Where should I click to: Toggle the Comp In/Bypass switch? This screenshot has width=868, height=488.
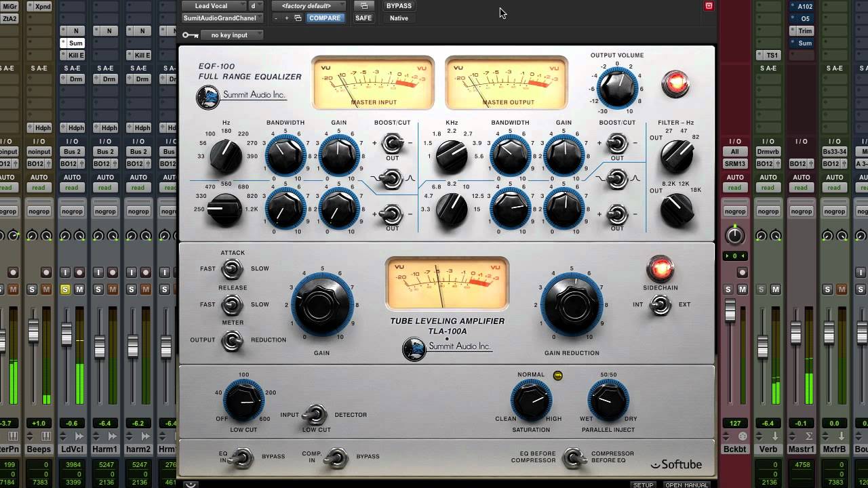335,459
